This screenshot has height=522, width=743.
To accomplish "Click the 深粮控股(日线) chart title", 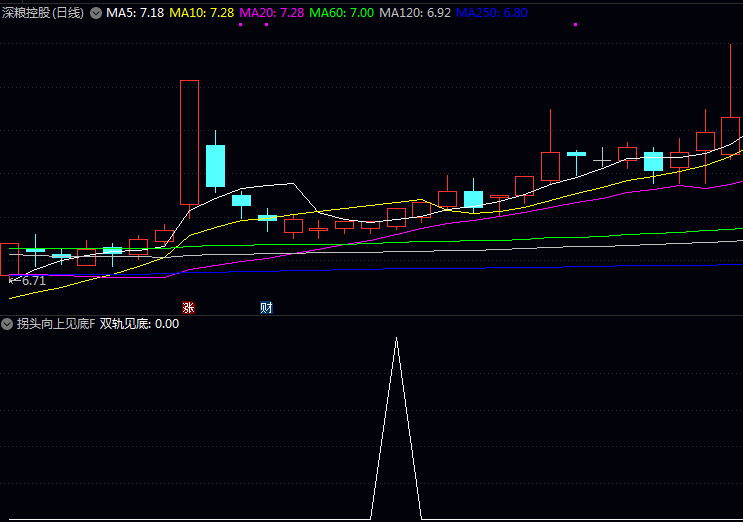I will pyautogui.click(x=43, y=13).
